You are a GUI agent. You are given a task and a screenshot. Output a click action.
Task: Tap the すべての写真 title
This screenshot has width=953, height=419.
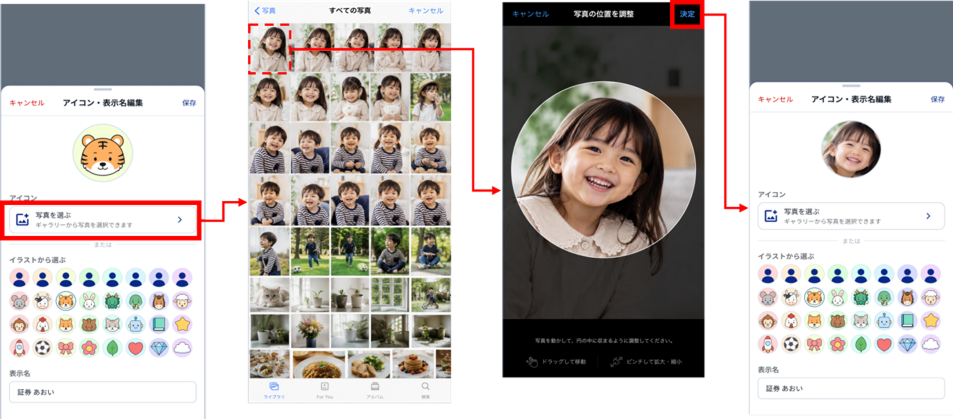[350, 11]
